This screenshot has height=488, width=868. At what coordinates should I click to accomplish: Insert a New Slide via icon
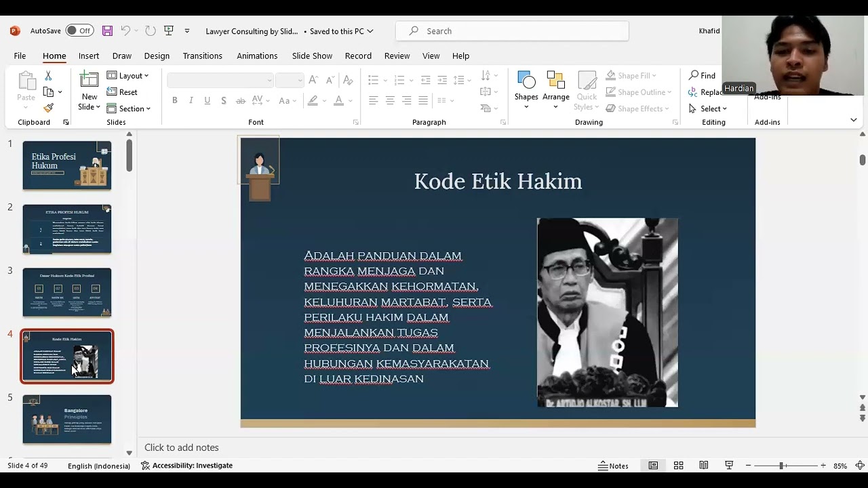pos(89,81)
